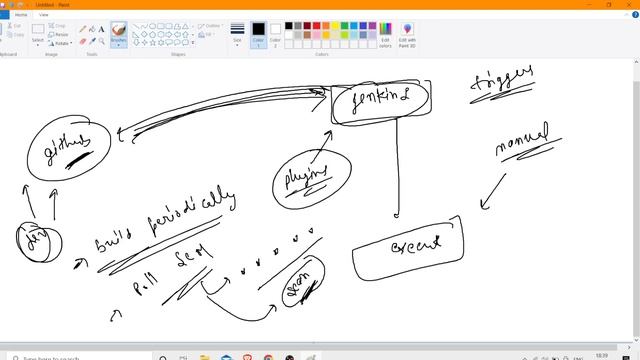Pick the green color swatch
Viewport: 640px width, 360px height.
click(x=344, y=26)
